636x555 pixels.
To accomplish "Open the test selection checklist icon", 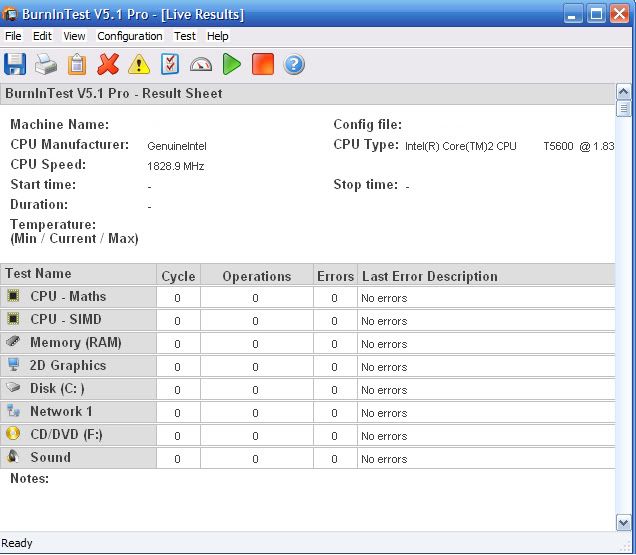I will click(170, 64).
